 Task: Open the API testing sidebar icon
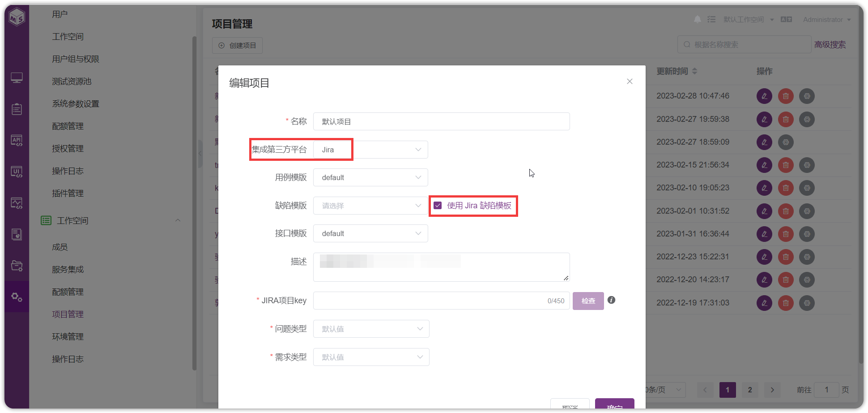pos(17,141)
